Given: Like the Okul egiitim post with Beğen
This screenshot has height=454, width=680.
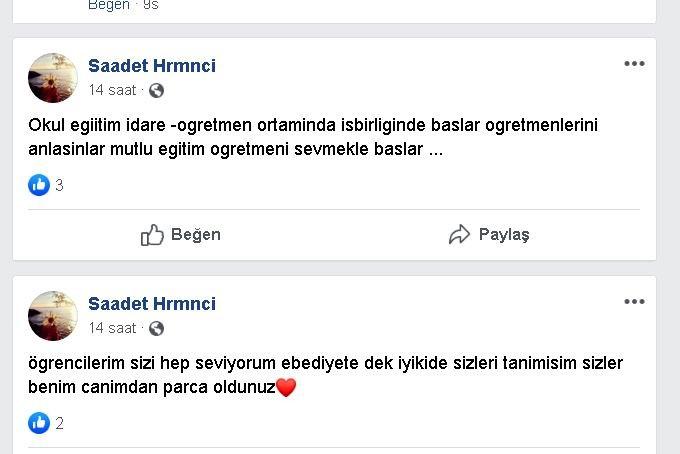Looking at the screenshot, I should (181, 235).
